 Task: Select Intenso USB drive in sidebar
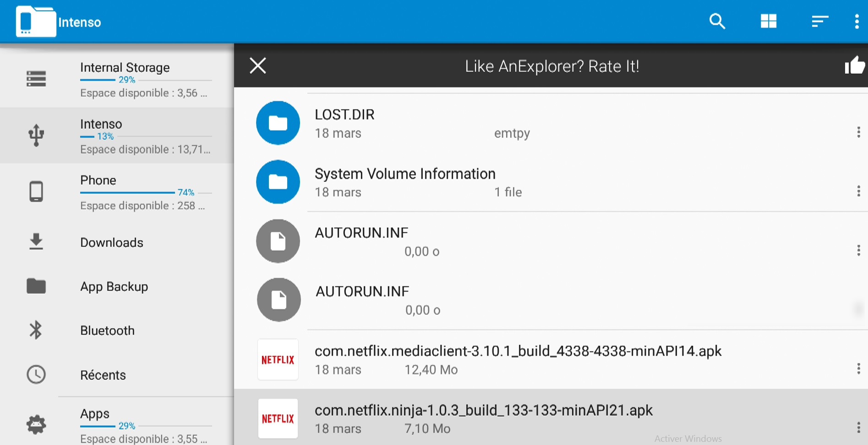click(101, 124)
